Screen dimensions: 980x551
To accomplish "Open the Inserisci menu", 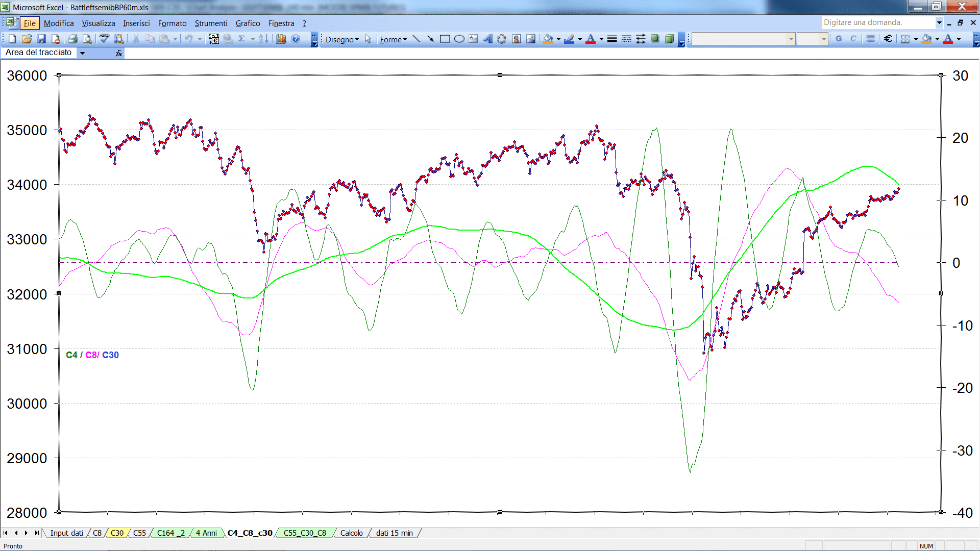I will [x=136, y=23].
